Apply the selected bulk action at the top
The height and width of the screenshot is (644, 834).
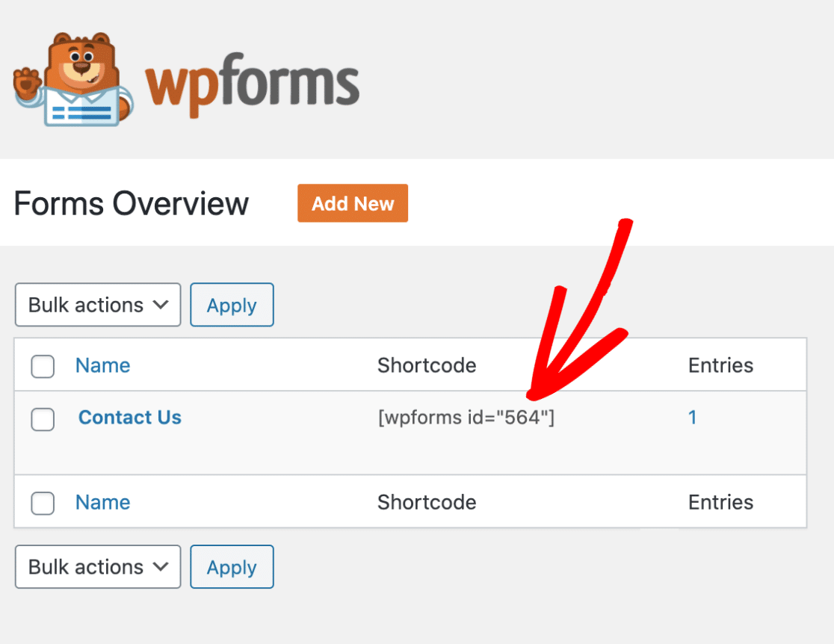point(232,305)
